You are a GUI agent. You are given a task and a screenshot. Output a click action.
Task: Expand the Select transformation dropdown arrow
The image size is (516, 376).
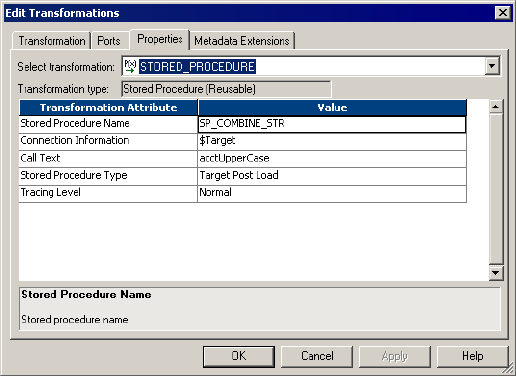[x=492, y=66]
